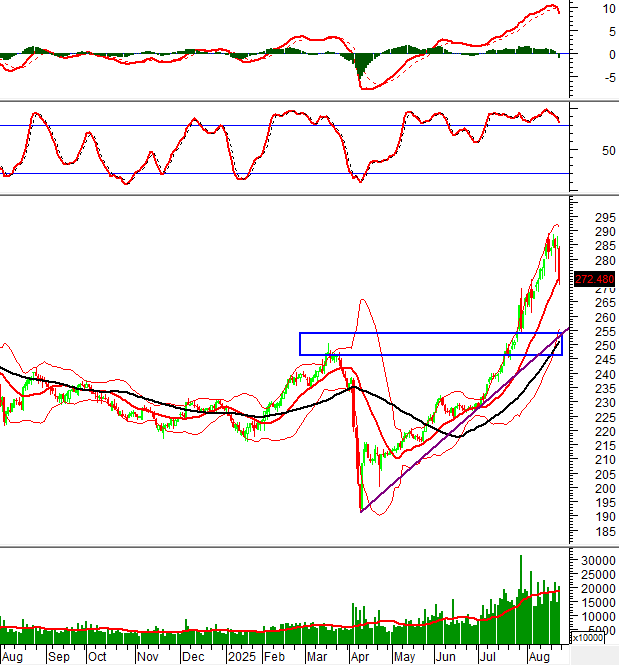Click the Jul month label on time axis
Screen dimensions: 619x665
pyautogui.click(x=487, y=657)
